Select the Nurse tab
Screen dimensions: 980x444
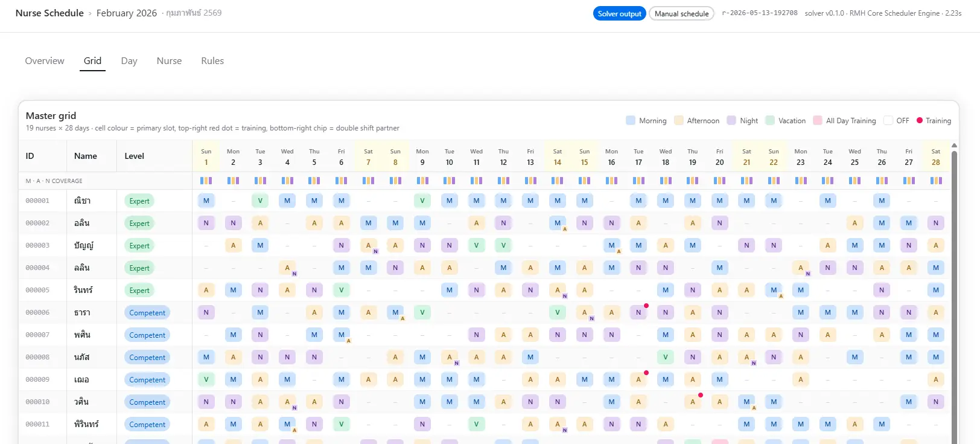click(169, 61)
